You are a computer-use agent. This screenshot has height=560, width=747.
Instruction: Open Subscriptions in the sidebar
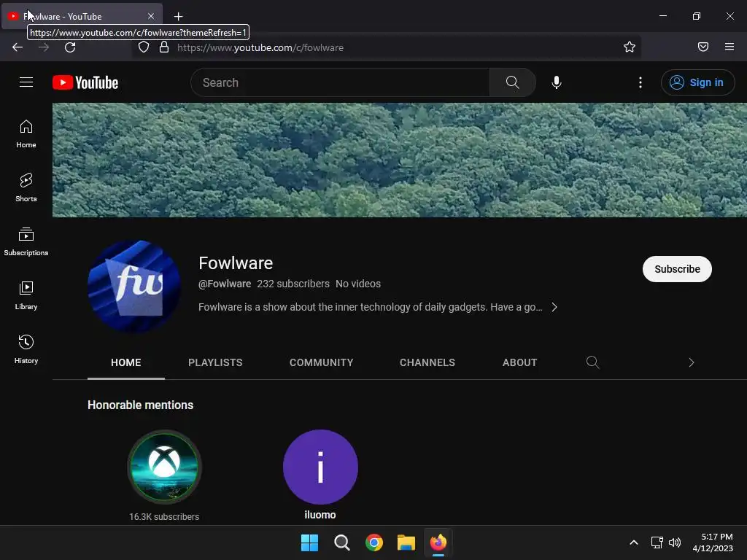click(26, 241)
